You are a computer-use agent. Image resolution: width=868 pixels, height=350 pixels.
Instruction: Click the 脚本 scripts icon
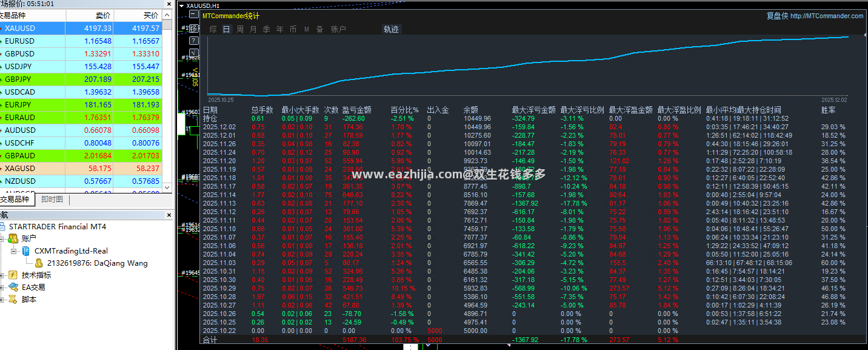coord(13,299)
